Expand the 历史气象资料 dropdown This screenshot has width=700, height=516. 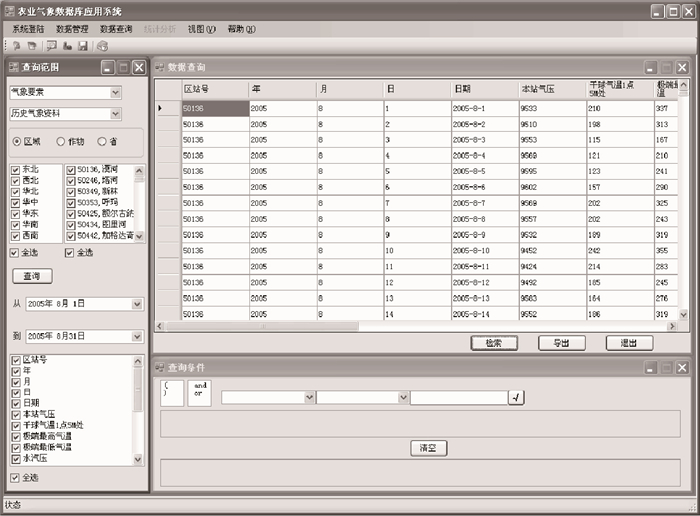click(x=116, y=114)
